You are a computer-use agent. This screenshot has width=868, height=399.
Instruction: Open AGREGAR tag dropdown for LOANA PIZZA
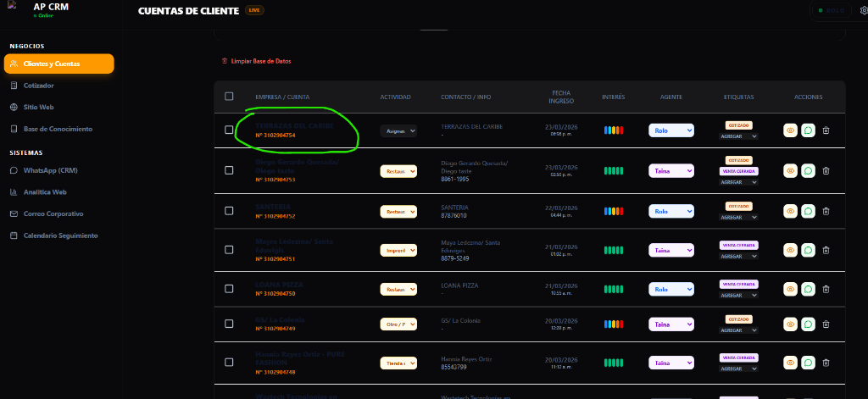pos(737,295)
